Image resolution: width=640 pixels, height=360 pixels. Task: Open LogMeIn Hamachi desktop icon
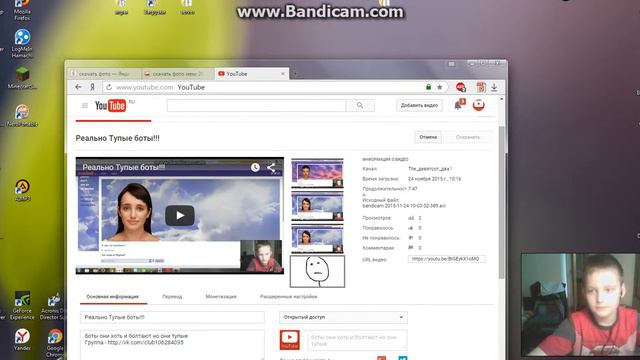[x=22, y=43]
